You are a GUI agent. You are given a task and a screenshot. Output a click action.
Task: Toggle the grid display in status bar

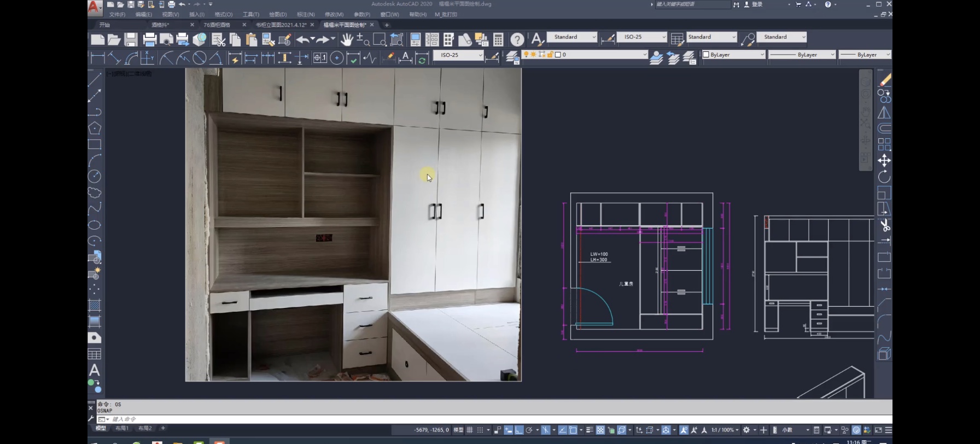[470, 430]
